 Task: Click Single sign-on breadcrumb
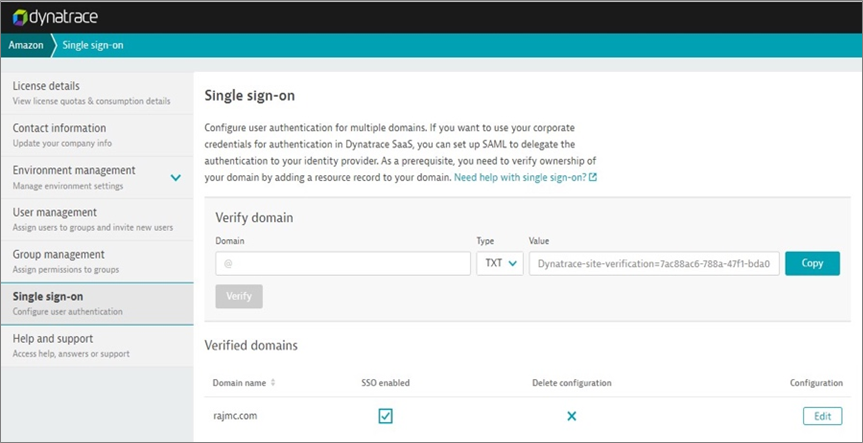pos(93,45)
